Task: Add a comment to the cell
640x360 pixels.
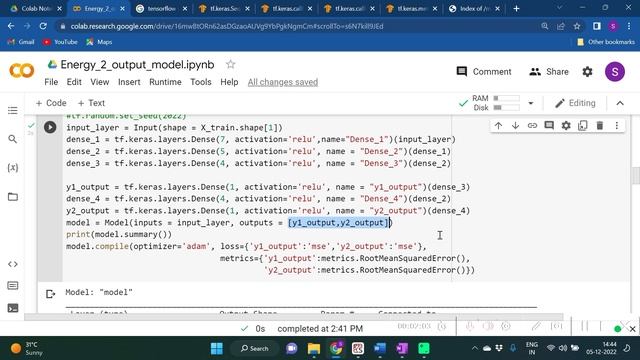Action: (549, 126)
